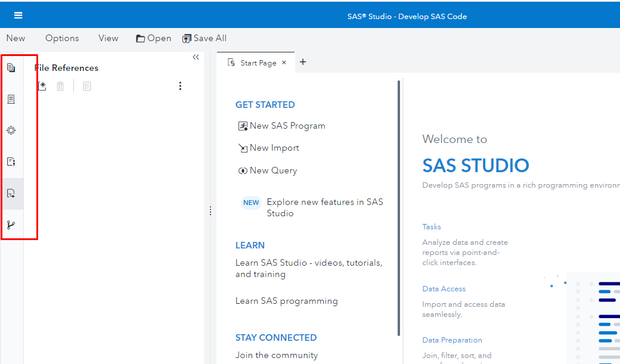This screenshot has width=620, height=364.
Task: Select the Snippets icon in the sidebar
Action: (x=11, y=161)
